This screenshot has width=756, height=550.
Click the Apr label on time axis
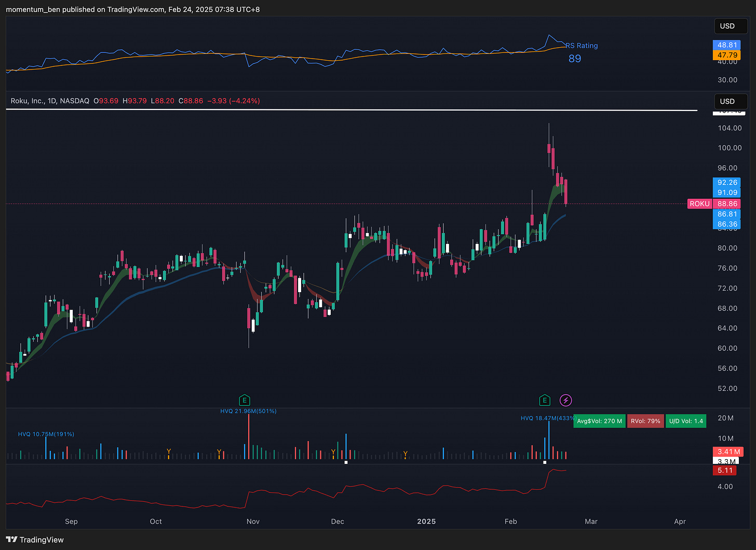(x=680, y=521)
